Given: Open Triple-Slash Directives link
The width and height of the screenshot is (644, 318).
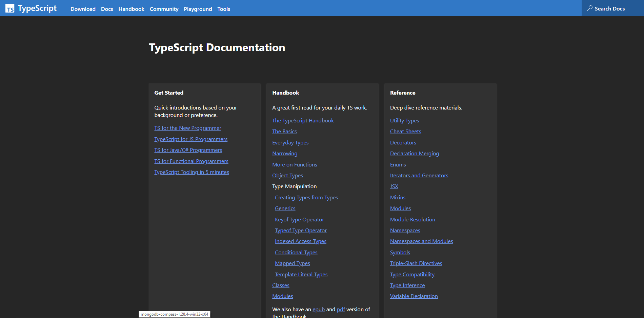Looking at the screenshot, I should click(x=416, y=263).
